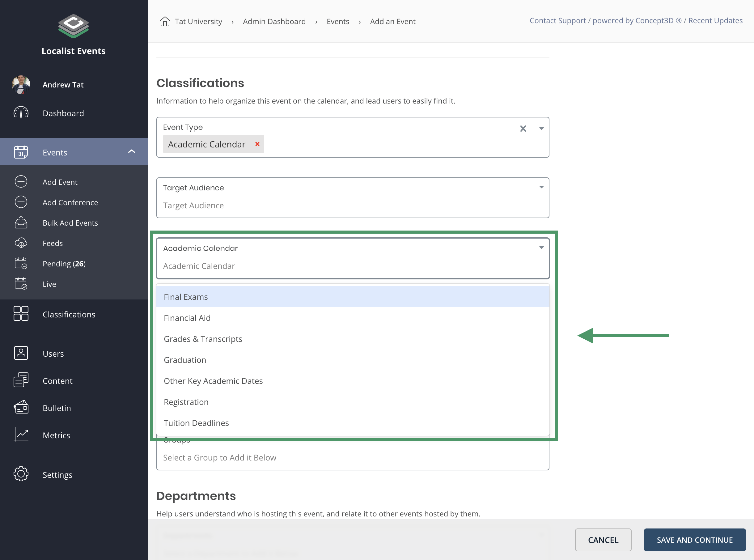This screenshot has width=754, height=560.
Task: Select Tuition Deadlines option
Action: (353, 423)
